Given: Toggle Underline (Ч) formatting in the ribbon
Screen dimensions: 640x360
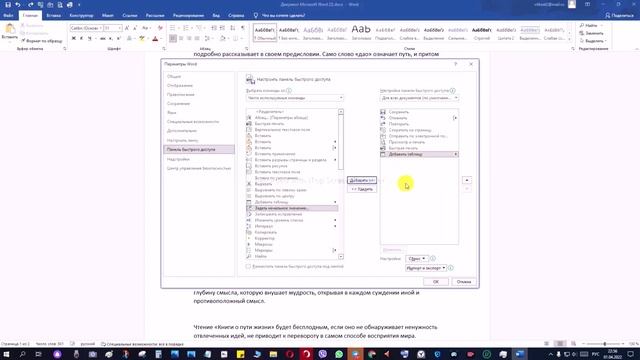Looking at the screenshot, I should pyautogui.click(x=90, y=38).
